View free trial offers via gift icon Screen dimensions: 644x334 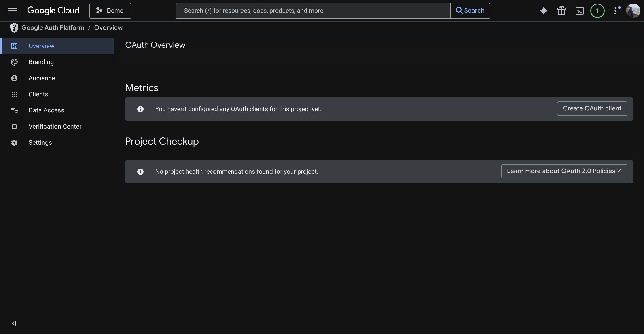tap(561, 11)
